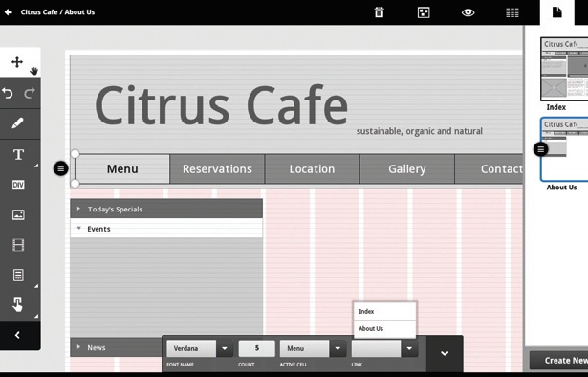Select the sustainable, organic and natural tagline
The height and width of the screenshot is (377, 588).
click(x=420, y=131)
